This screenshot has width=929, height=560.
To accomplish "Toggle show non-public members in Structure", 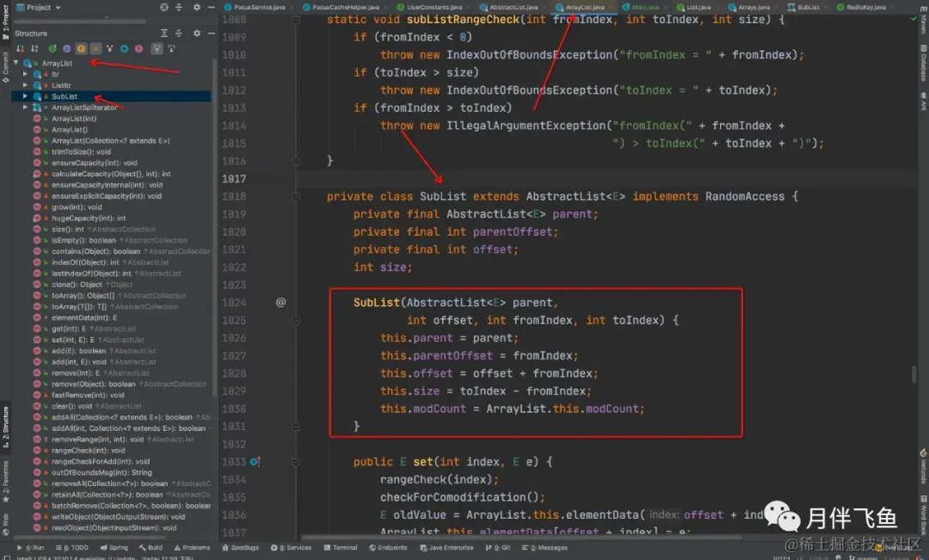I will pos(95,48).
